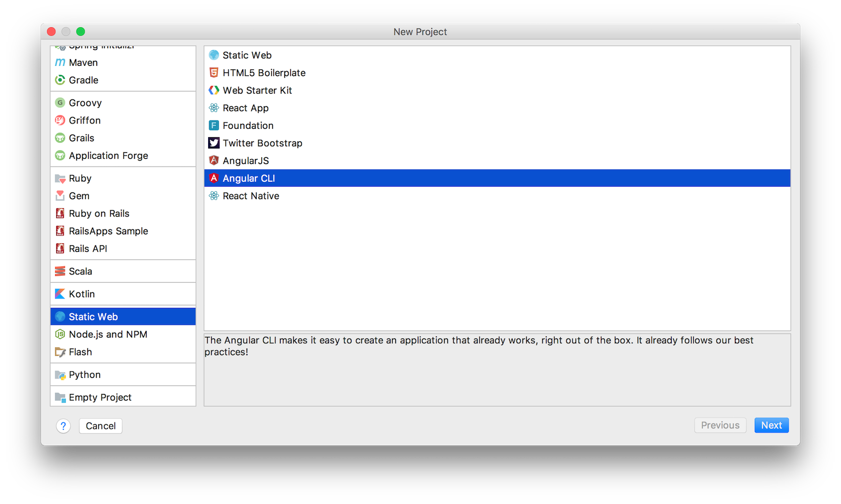Click the HTML5 Boilerplate shield icon
841x504 pixels.
[x=214, y=73]
